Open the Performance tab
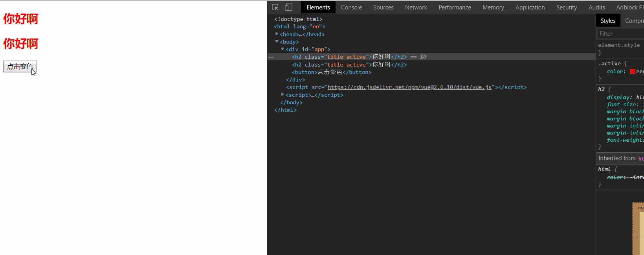Image resolution: width=644 pixels, height=255 pixels. pyautogui.click(x=455, y=7)
